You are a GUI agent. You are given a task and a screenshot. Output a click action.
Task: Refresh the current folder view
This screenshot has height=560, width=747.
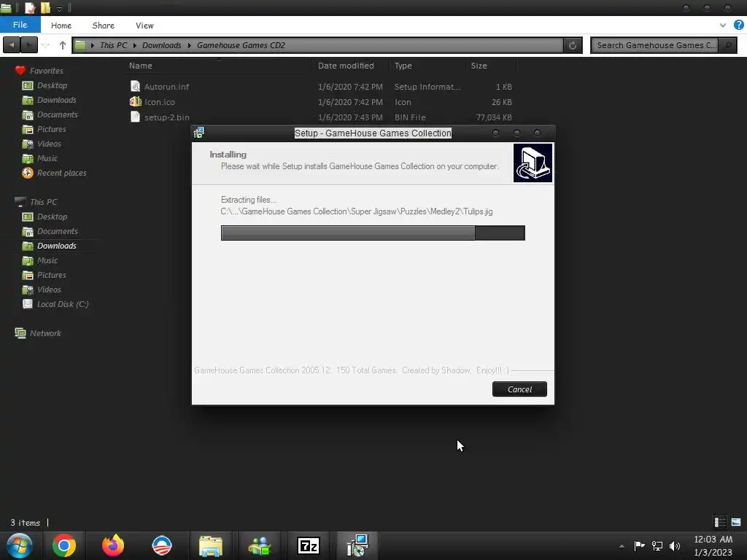(573, 45)
